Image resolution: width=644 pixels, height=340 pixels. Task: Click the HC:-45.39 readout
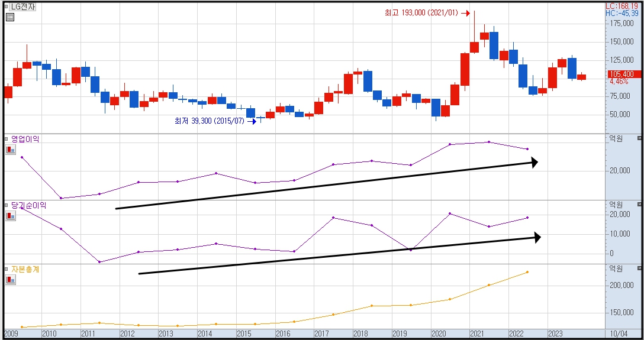pos(622,13)
